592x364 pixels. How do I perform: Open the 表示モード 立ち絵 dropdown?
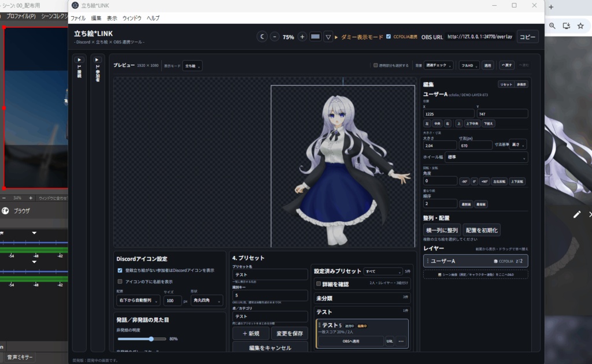click(x=193, y=66)
